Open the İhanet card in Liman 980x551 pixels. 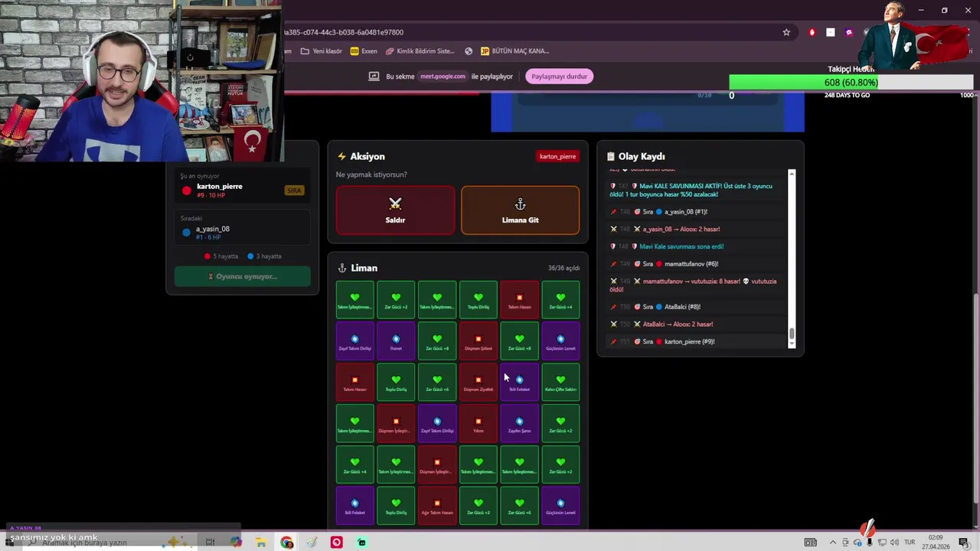396,341
